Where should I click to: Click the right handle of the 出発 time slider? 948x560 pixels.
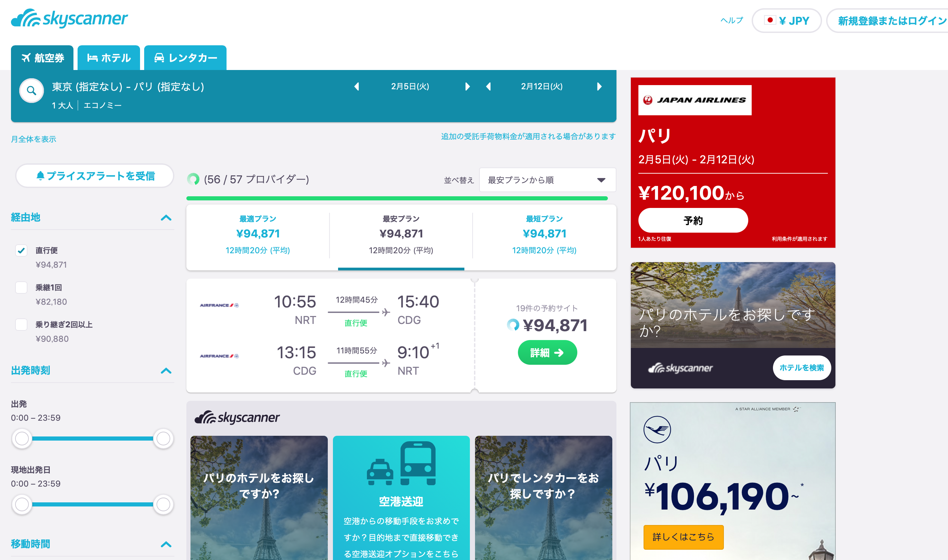pyautogui.click(x=163, y=439)
